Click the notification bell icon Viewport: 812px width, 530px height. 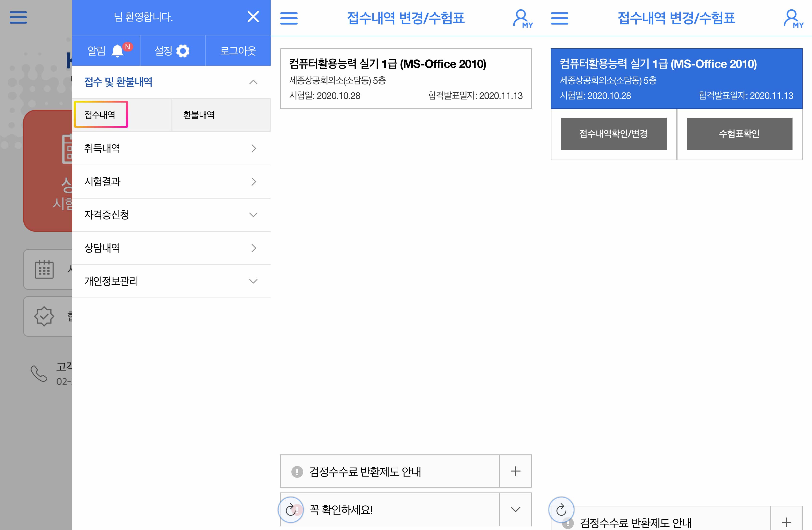pyautogui.click(x=117, y=51)
